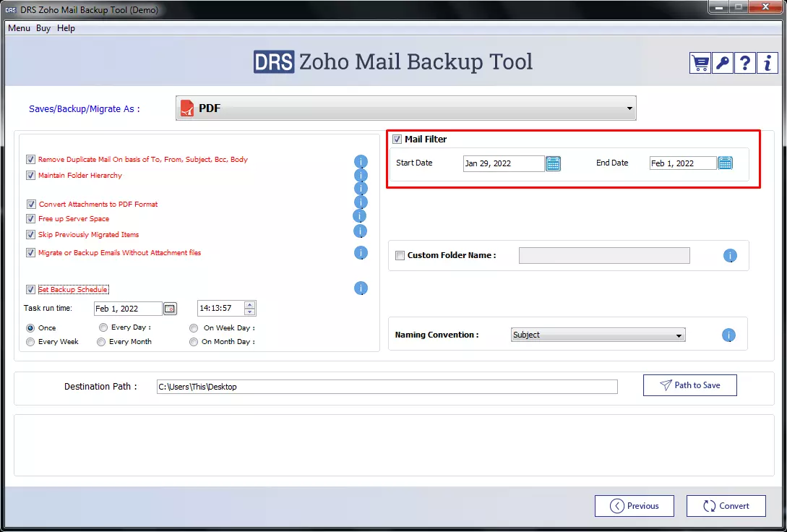Select the Once schedule radio button
Image resolution: width=787 pixels, height=532 pixels.
click(x=30, y=328)
